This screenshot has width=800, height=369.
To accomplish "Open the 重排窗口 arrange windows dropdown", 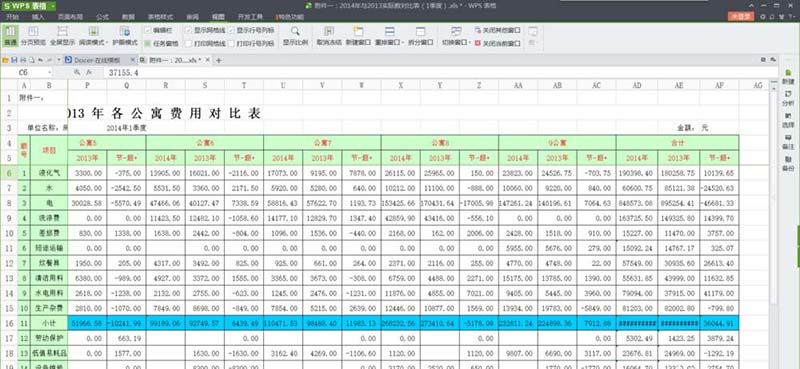I will 390,36.
